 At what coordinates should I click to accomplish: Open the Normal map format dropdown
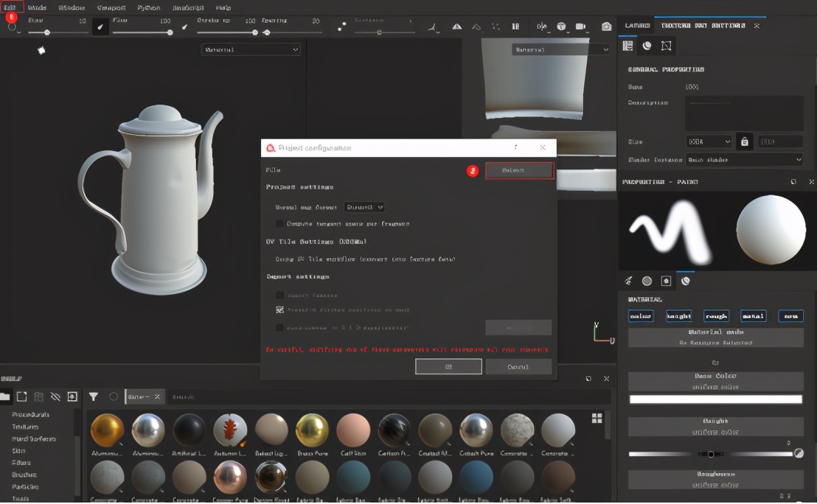364,208
